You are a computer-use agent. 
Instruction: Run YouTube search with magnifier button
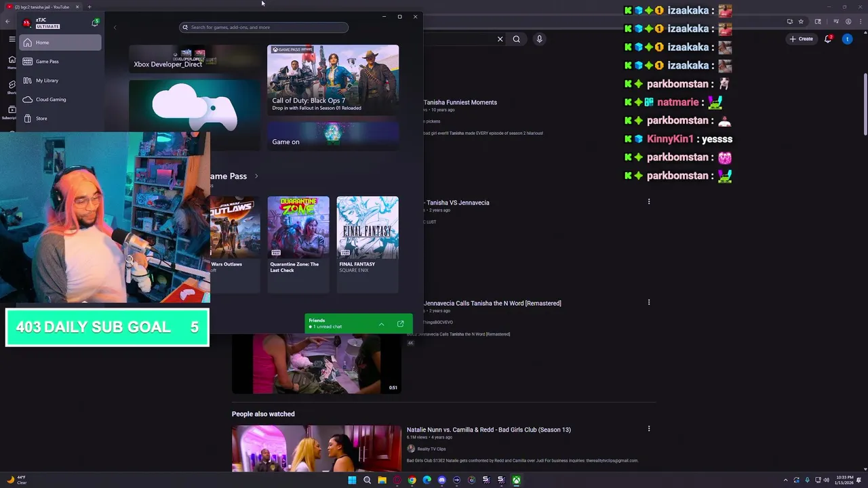click(517, 39)
